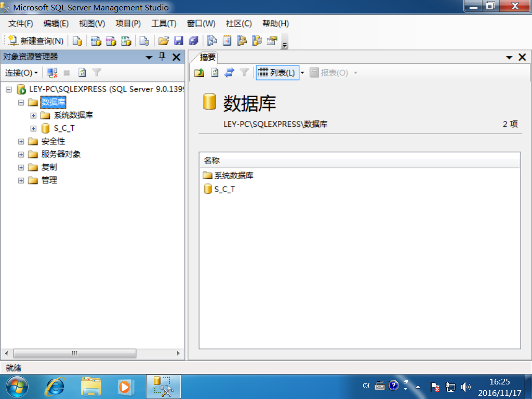The image size is (532, 399).
Task: Click the Database Engine Query icon
Action: tap(77, 41)
